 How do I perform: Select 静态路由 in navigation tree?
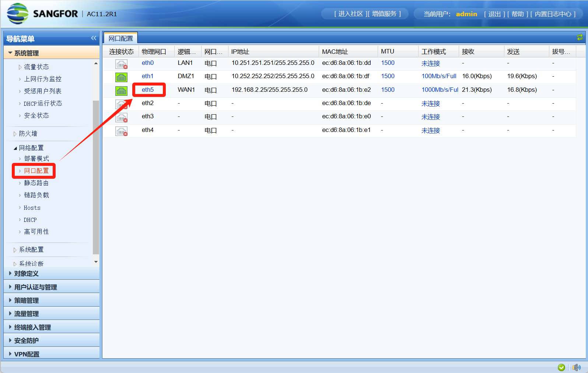click(36, 183)
